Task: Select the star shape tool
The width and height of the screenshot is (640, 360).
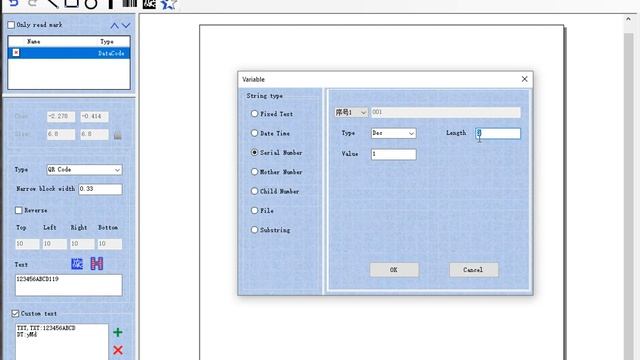Action: (168, 4)
